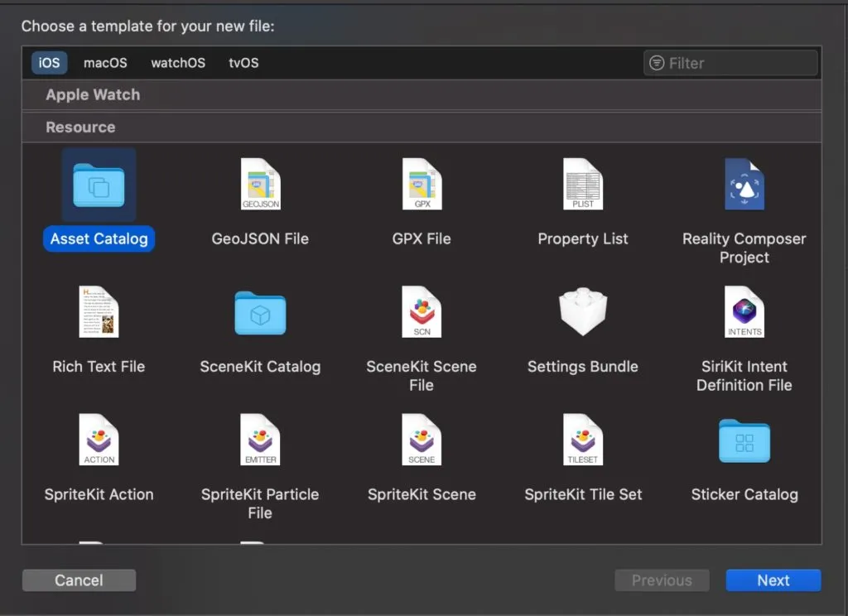This screenshot has width=848, height=616.
Task: Select SiriKit Intent Definition File icon
Action: [744, 312]
